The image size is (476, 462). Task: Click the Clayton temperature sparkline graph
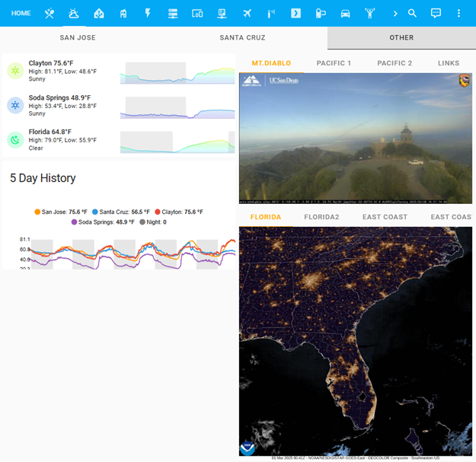[x=177, y=73]
